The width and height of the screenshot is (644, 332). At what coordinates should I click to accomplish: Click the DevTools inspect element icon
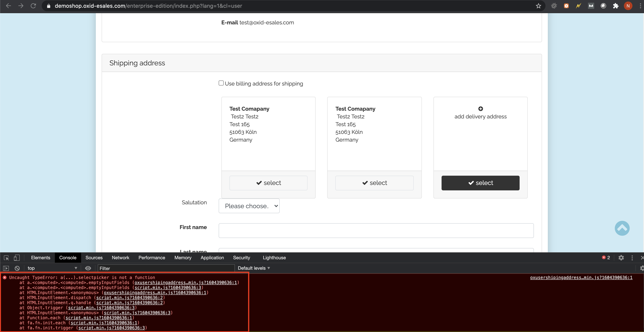tap(7, 258)
